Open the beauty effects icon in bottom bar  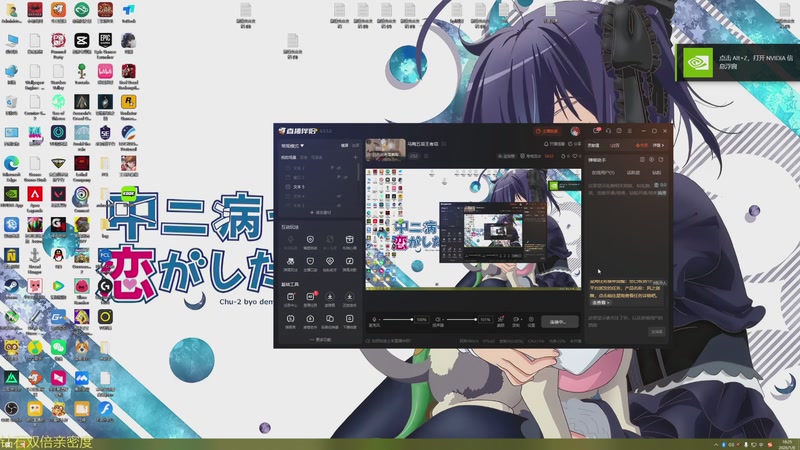501,321
